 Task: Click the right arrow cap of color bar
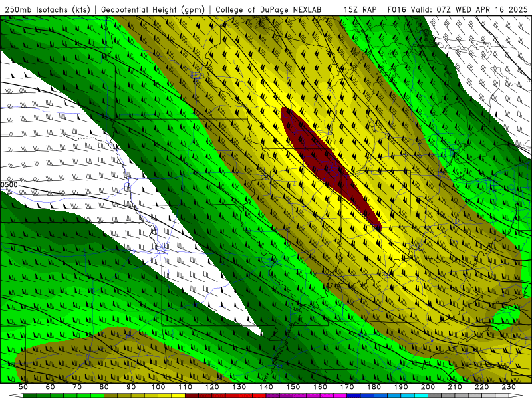click(x=516, y=396)
